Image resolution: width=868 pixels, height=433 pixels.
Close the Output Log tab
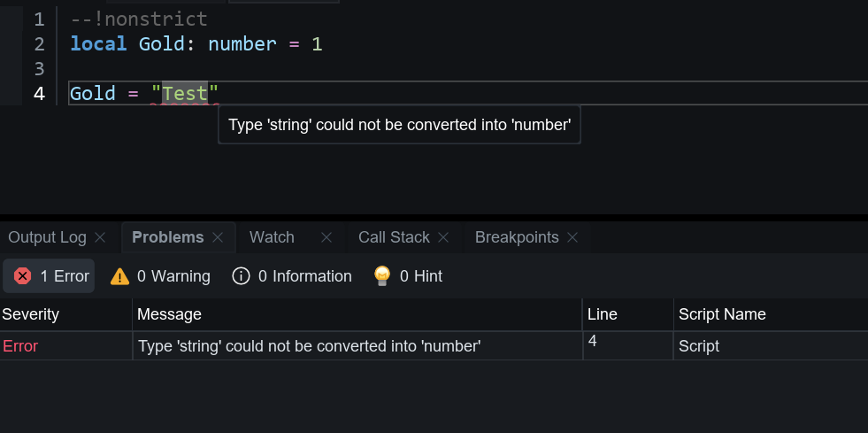(x=100, y=237)
